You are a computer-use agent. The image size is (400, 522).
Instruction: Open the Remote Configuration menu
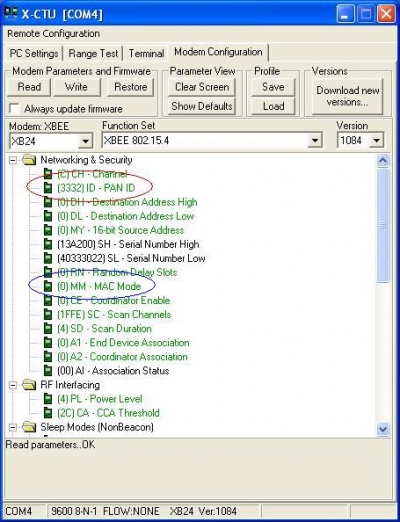[53, 34]
